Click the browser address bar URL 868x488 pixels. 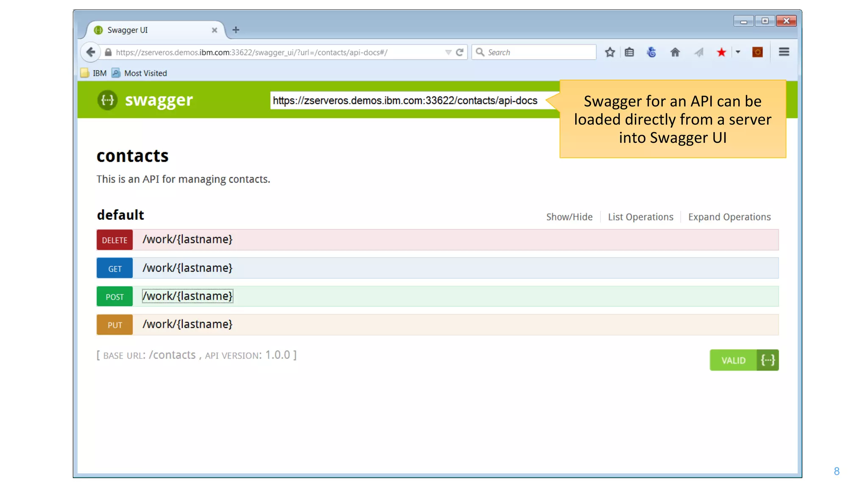coord(252,53)
